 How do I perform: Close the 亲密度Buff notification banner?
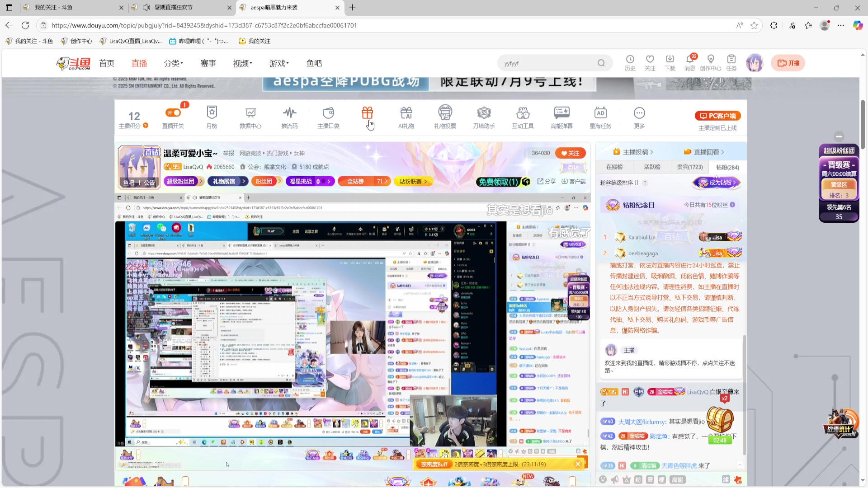click(578, 464)
